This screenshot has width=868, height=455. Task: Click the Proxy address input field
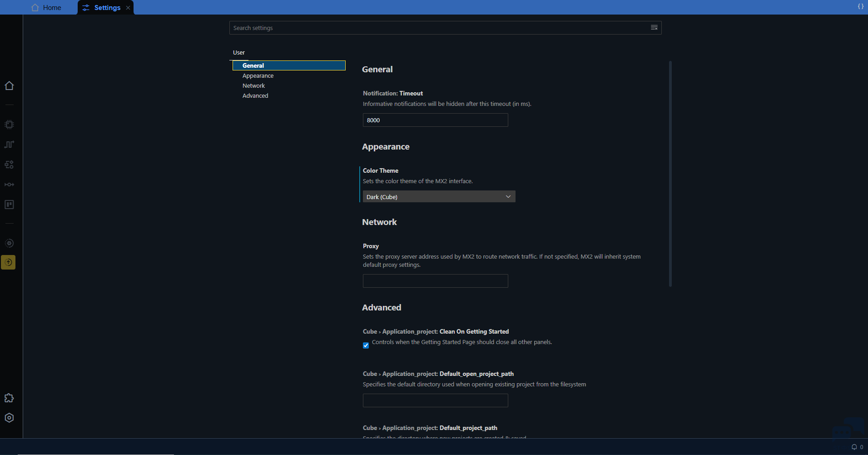pos(435,281)
